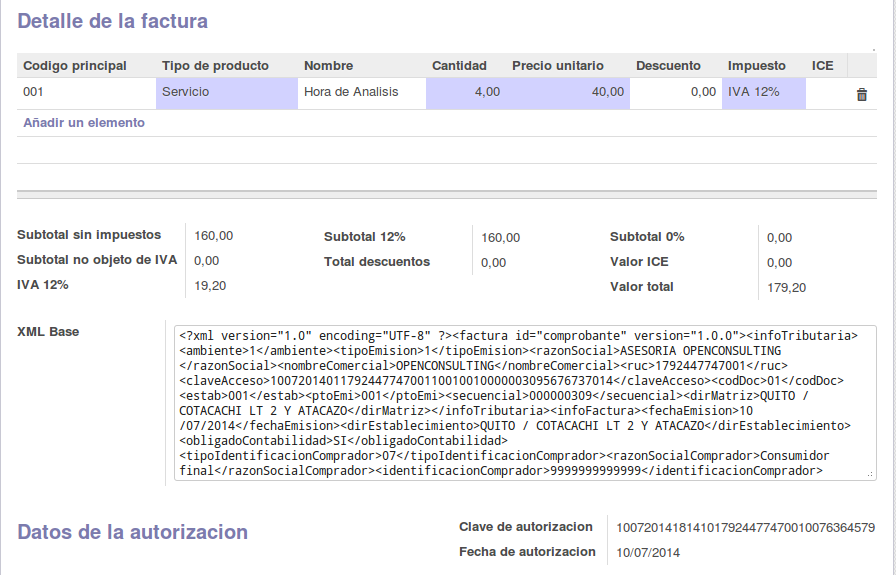Screen dimensions: 896x575
Task: Select the 001 codigo principal cell
Action: pos(85,93)
